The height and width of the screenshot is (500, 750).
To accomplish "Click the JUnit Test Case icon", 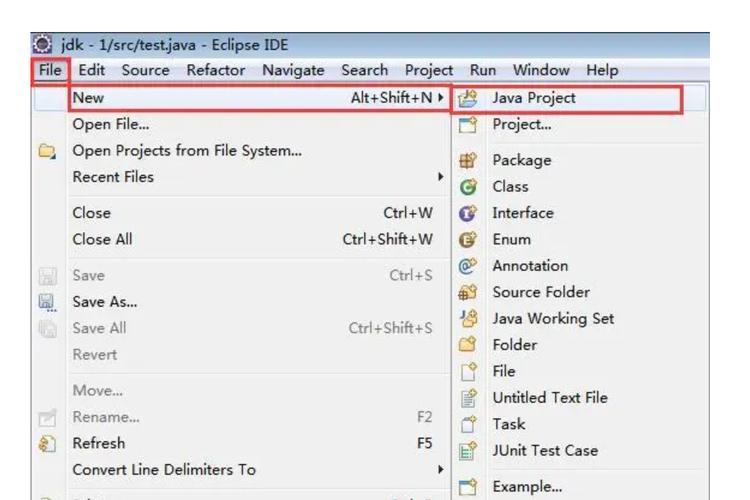I will click(467, 451).
